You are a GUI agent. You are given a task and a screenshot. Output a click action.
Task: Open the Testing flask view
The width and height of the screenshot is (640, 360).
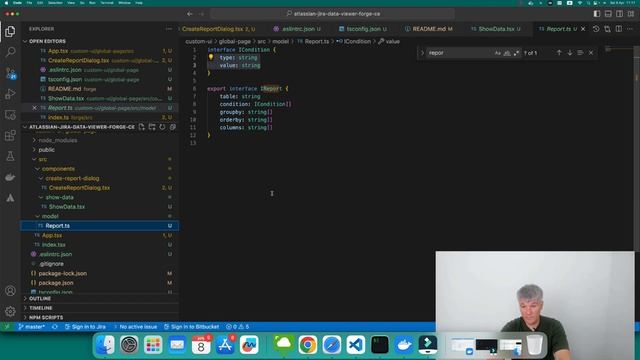coord(10,156)
